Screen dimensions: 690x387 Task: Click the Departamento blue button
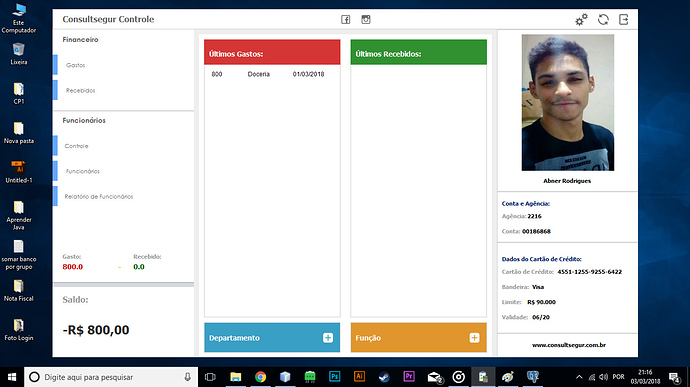click(x=272, y=338)
